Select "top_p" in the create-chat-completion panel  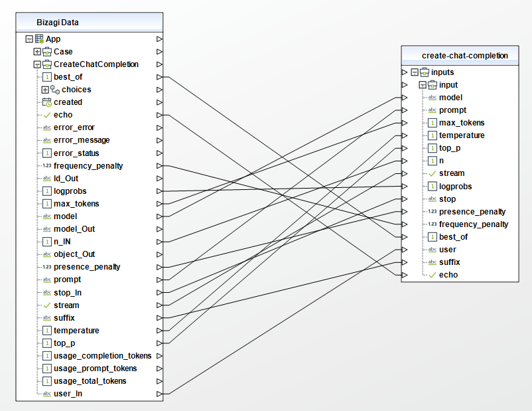click(450, 148)
